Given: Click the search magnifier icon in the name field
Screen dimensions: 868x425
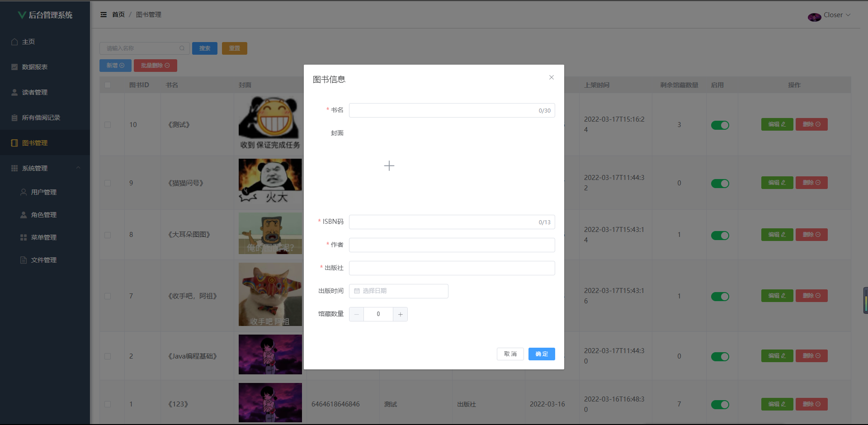Looking at the screenshot, I should [x=182, y=48].
